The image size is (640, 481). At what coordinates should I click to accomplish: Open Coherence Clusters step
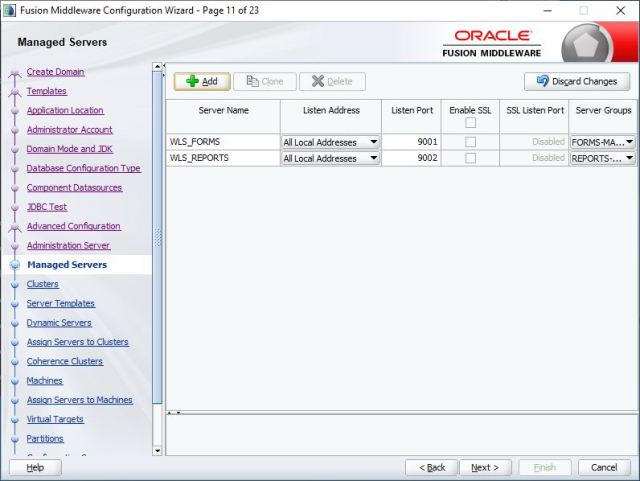coord(64,361)
